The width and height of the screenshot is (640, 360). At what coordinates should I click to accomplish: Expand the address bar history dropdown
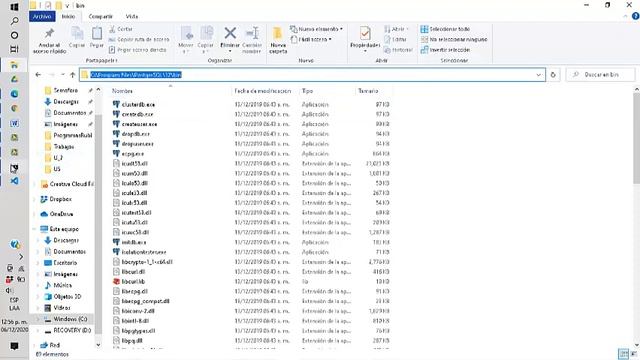click(x=538, y=75)
